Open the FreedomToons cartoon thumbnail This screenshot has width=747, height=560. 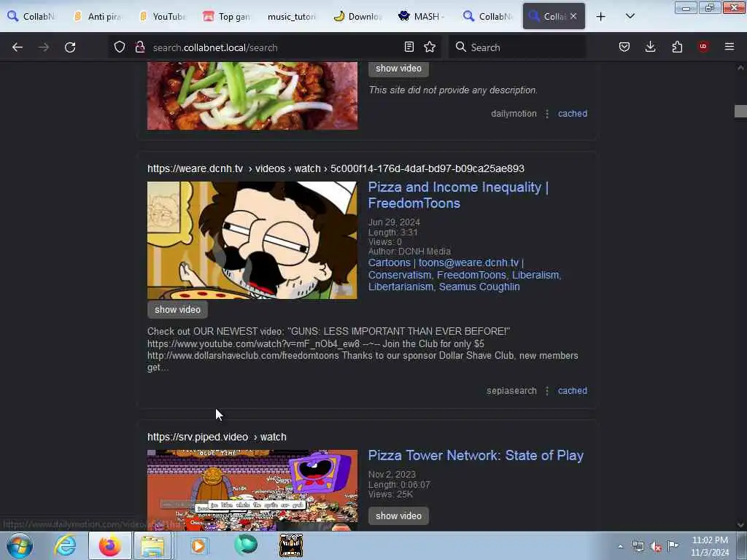pyautogui.click(x=252, y=240)
